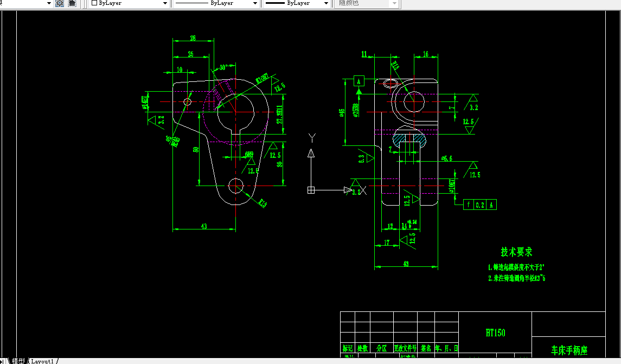Select the 签名 cell in the title block
This screenshot has height=364, width=621.
[x=426, y=348]
